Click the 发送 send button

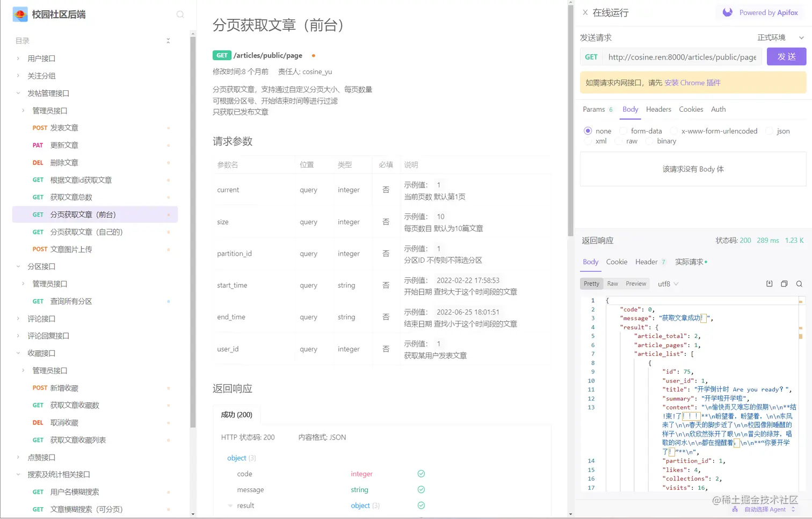coord(786,56)
